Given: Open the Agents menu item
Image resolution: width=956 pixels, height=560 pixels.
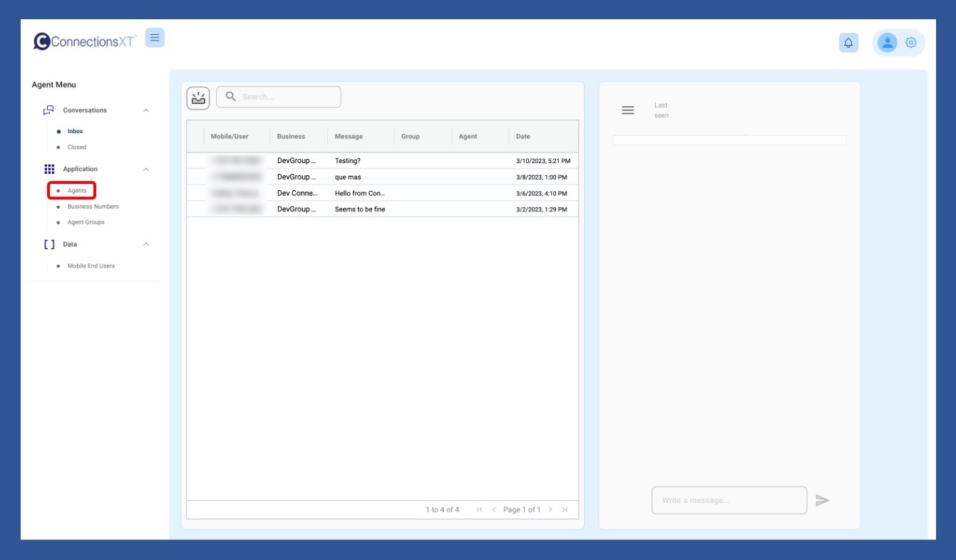Looking at the screenshot, I should coord(77,191).
